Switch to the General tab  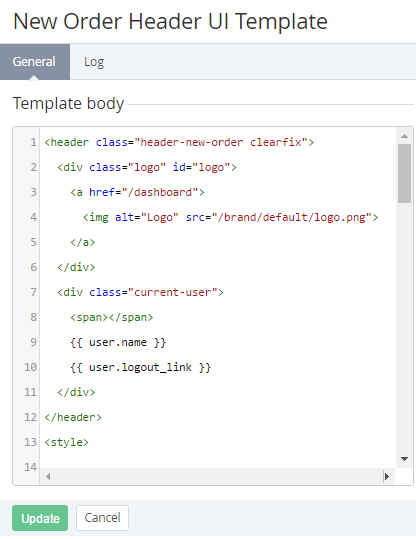tap(35, 62)
